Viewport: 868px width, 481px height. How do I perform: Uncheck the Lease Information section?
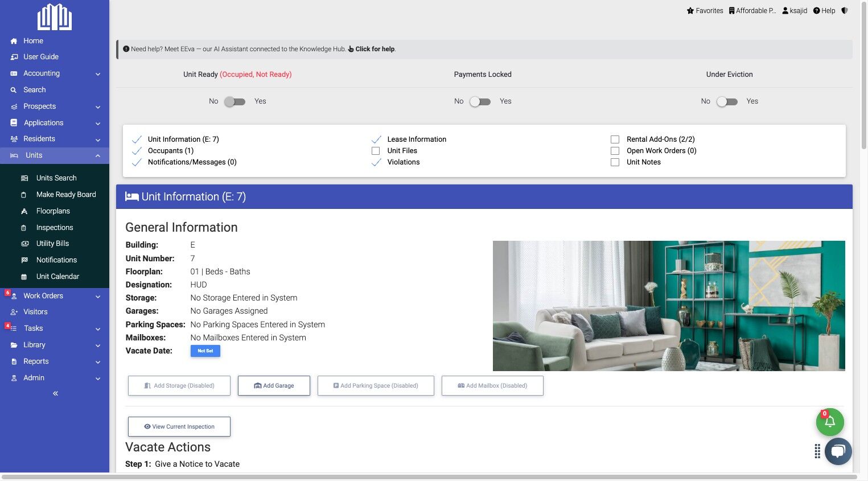click(376, 139)
